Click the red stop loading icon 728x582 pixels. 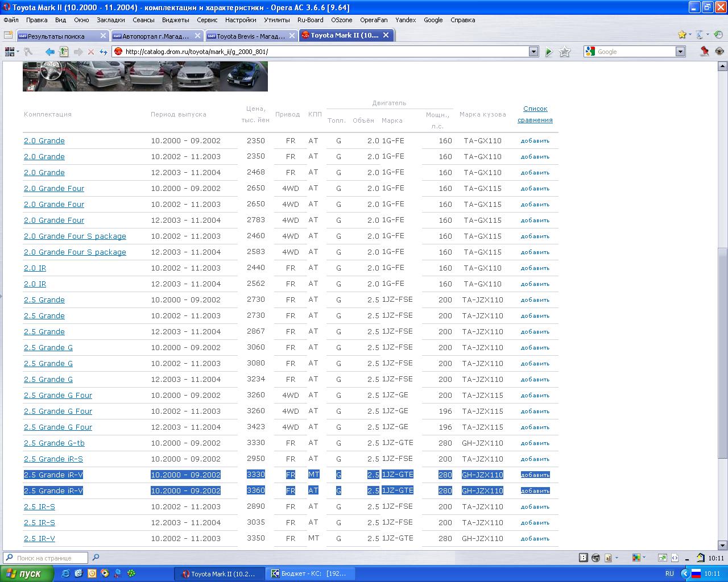[x=90, y=52]
